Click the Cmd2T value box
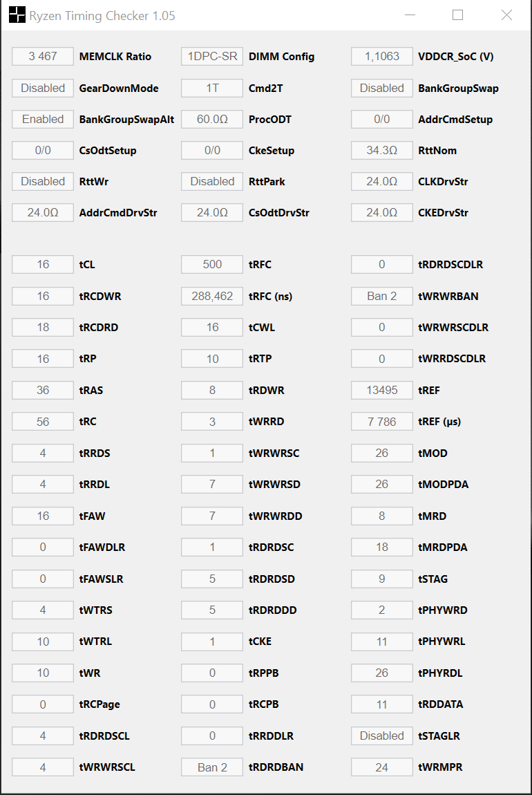The image size is (532, 795). pyautogui.click(x=212, y=88)
